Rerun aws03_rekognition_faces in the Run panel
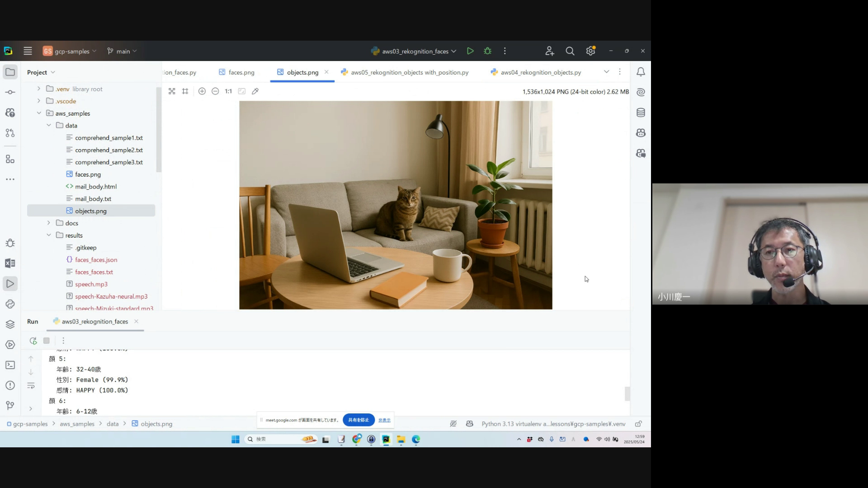This screenshot has width=868, height=488. 33,341
